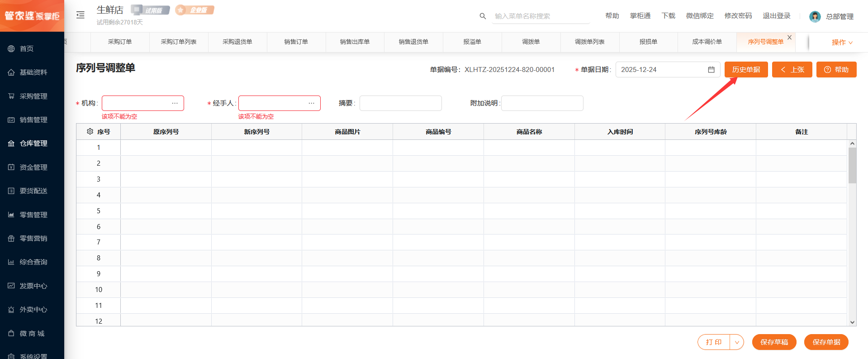Image resolution: width=868 pixels, height=359 pixels.
Task: Click the 附加说明 input field
Action: pos(542,103)
